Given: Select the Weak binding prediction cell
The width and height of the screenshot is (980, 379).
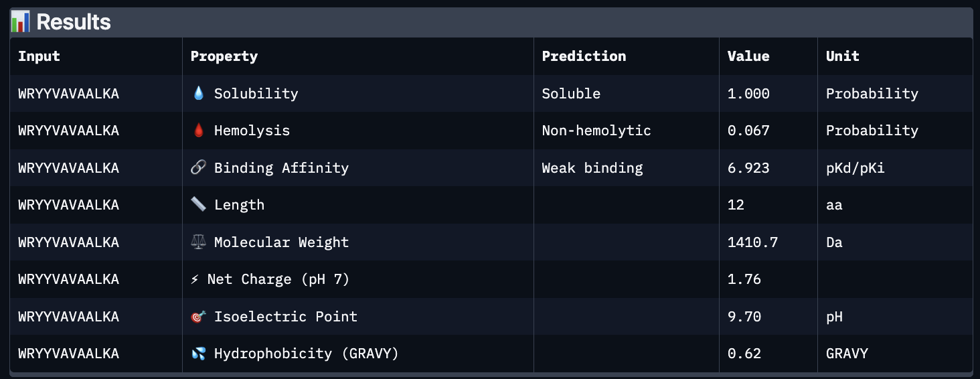Looking at the screenshot, I should click(592, 168).
